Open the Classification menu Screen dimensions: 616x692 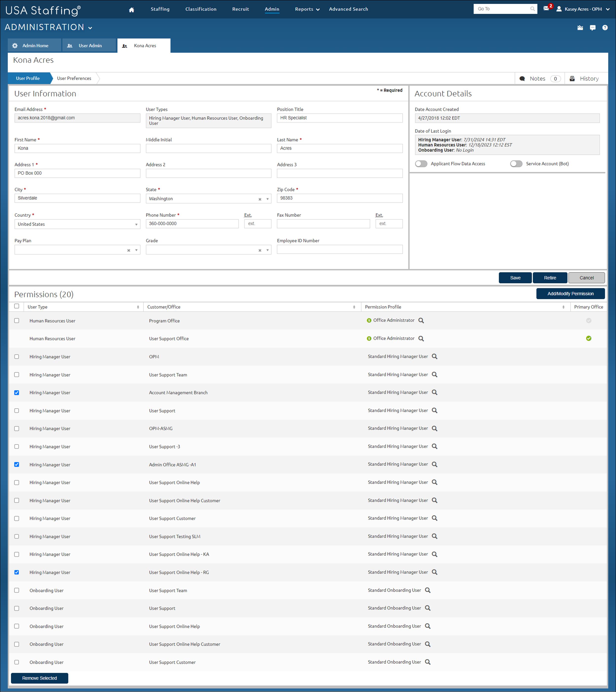(x=201, y=9)
